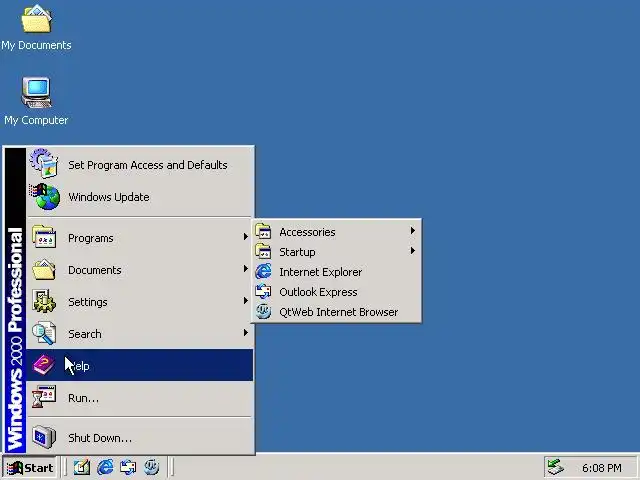640x480 pixels.
Task: Open Set Program Access and Defaults
Action: [140, 164]
